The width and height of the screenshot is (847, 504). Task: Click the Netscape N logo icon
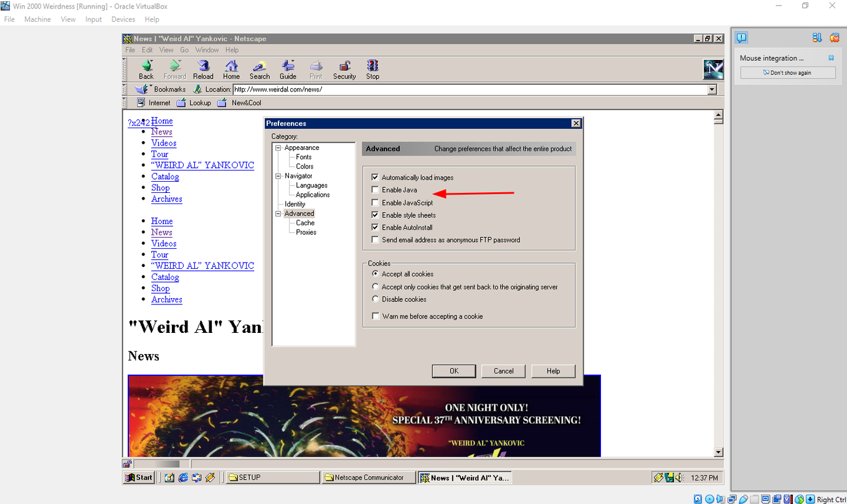point(713,69)
